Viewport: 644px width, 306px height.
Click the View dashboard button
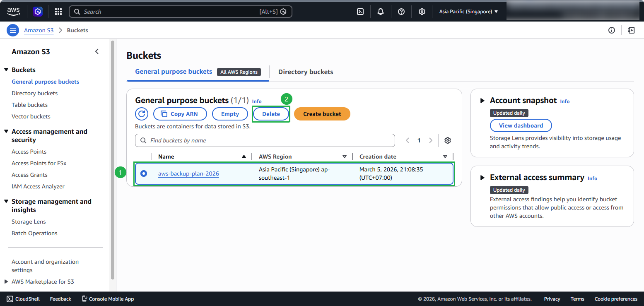tap(521, 125)
